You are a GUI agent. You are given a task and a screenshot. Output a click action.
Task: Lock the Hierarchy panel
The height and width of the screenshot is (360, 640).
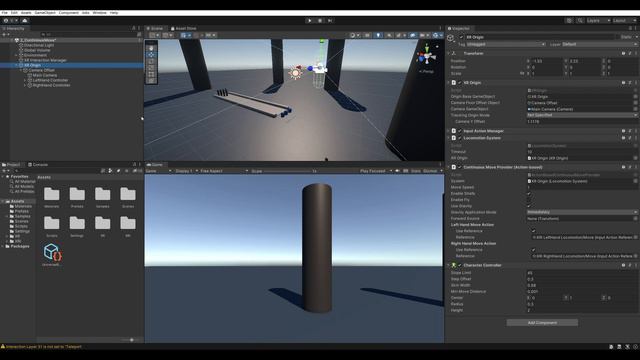133,29
